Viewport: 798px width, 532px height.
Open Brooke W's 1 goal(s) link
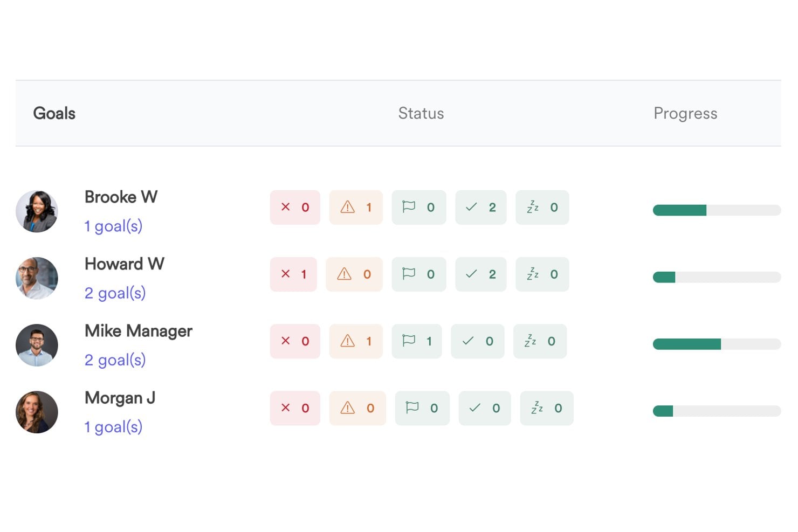pos(113,226)
